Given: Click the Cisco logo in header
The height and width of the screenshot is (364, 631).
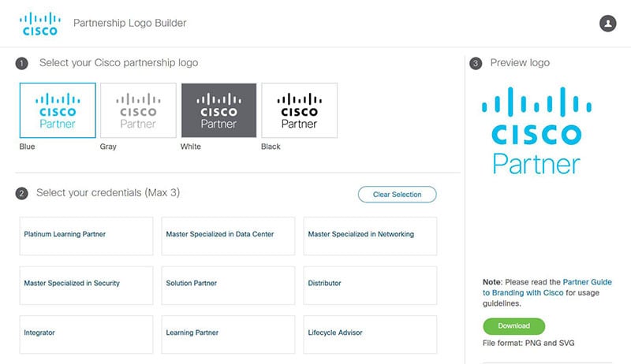Looking at the screenshot, I should [40, 24].
